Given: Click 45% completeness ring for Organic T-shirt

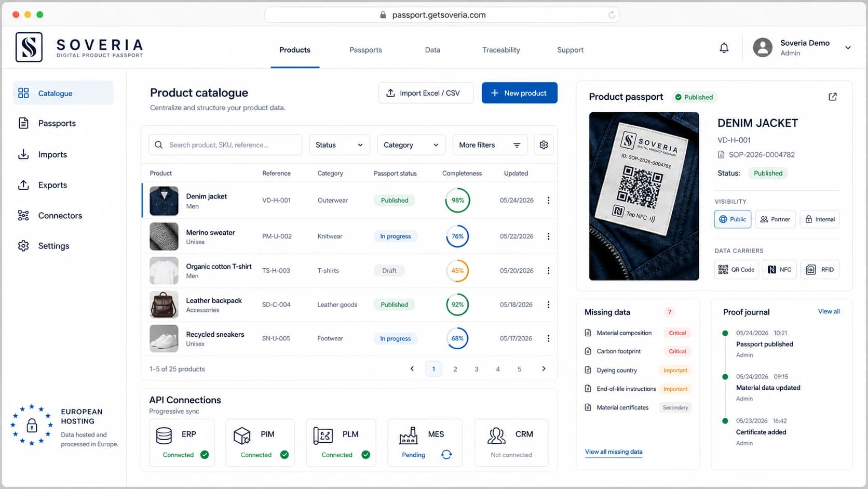Looking at the screenshot, I should pos(457,271).
